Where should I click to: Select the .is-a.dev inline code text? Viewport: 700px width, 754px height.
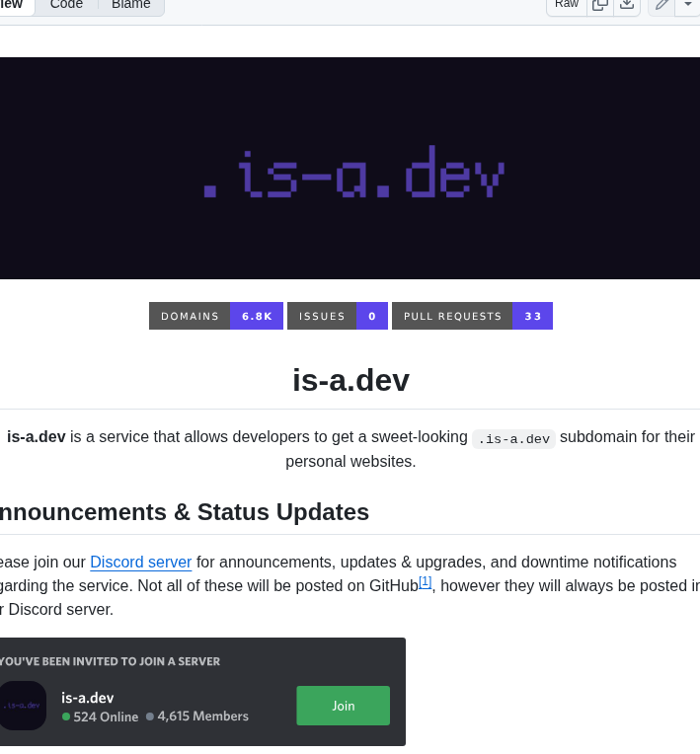pos(513,438)
